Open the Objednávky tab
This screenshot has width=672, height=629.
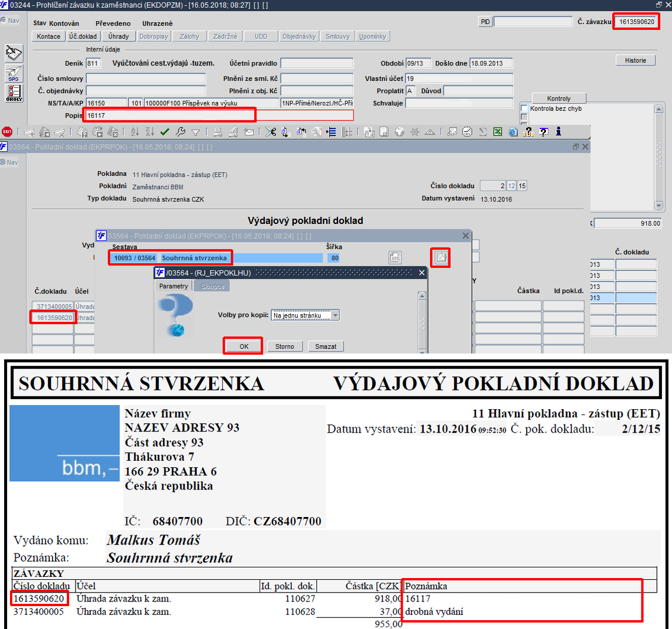click(299, 36)
